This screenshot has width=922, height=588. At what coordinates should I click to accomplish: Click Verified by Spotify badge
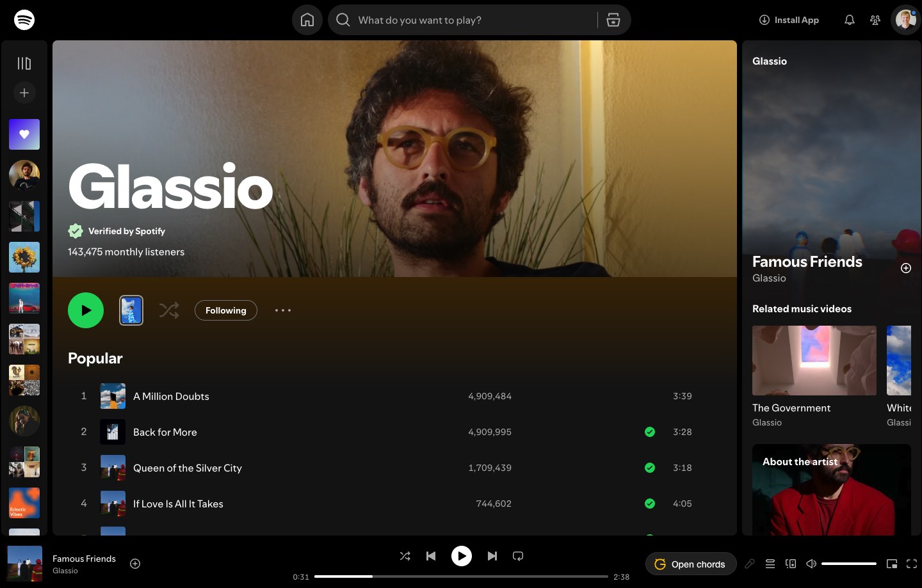coord(117,231)
